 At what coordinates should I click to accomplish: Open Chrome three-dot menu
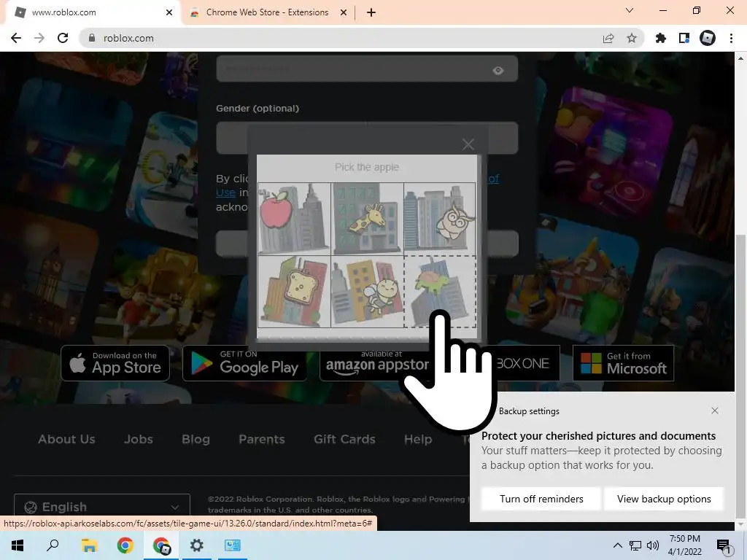click(731, 38)
